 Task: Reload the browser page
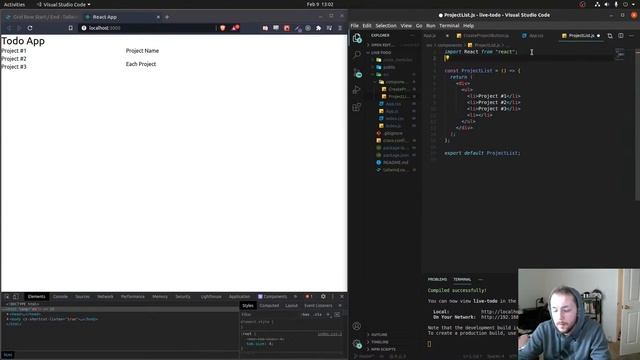click(x=30, y=28)
